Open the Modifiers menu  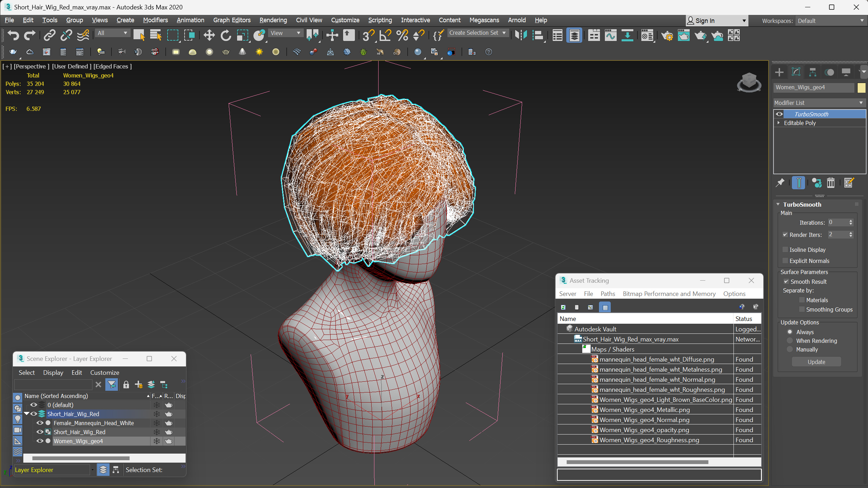click(x=155, y=20)
